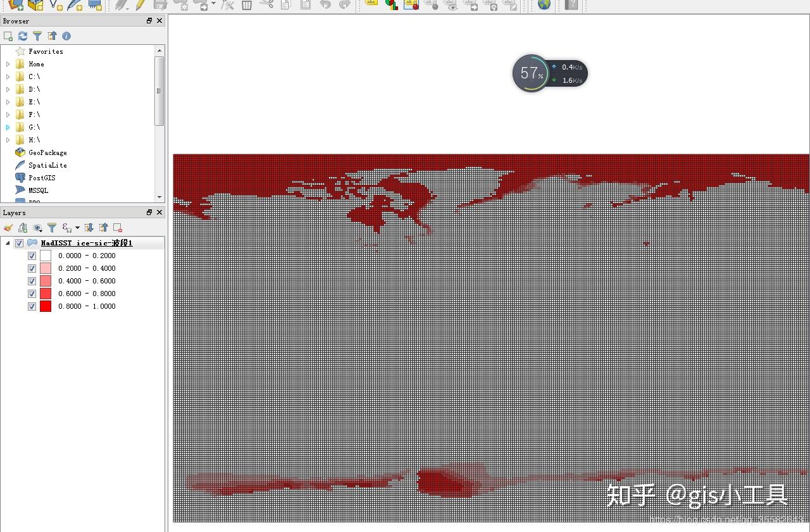The width and height of the screenshot is (810, 532).
Task: Disable the 0.8000 - 1.0000 class
Action: [x=32, y=306]
